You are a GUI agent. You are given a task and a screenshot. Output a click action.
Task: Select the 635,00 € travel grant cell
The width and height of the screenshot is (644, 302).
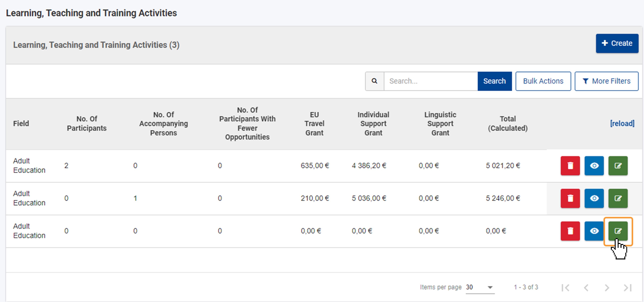[315, 166]
